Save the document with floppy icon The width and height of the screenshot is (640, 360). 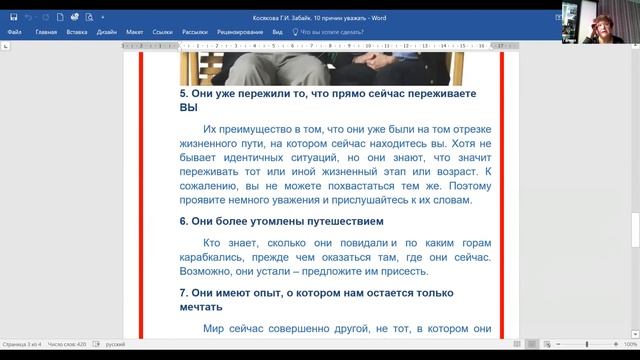click(13, 17)
